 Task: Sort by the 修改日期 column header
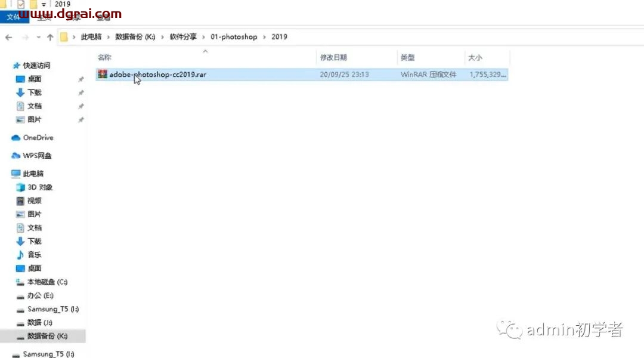click(x=333, y=57)
